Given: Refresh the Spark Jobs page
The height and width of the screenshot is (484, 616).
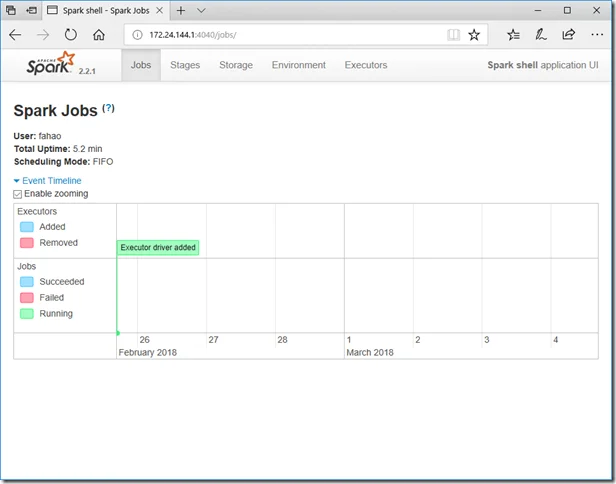Looking at the screenshot, I should click(x=71, y=34).
